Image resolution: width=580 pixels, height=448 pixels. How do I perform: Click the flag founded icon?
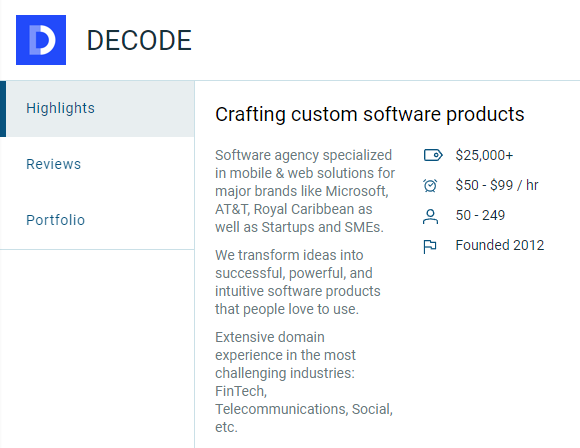tap(430, 246)
